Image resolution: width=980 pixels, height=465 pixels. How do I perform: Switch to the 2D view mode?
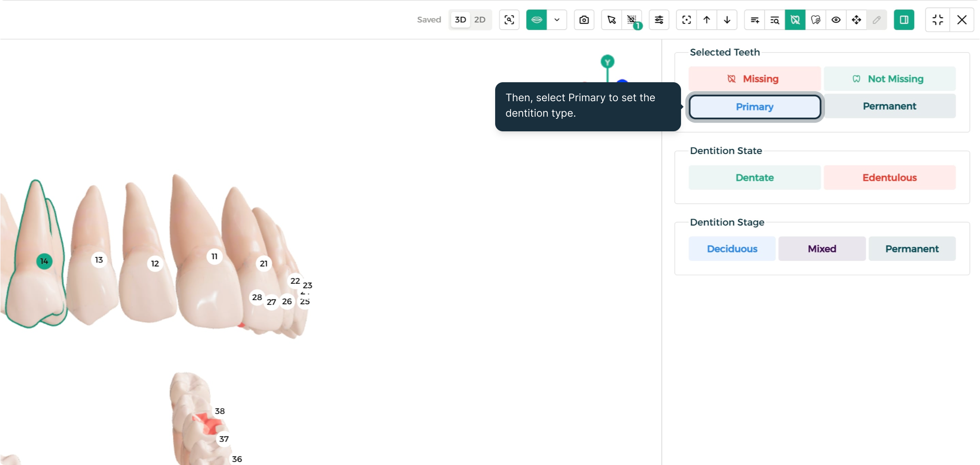click(x=480, y=20)
